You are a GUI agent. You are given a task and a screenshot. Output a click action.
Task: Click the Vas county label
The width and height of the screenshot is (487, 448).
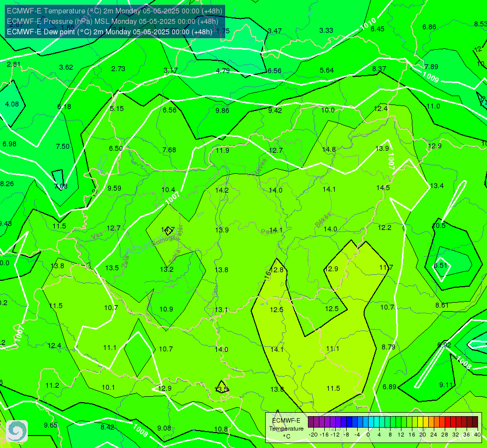(x=97, y=236)
